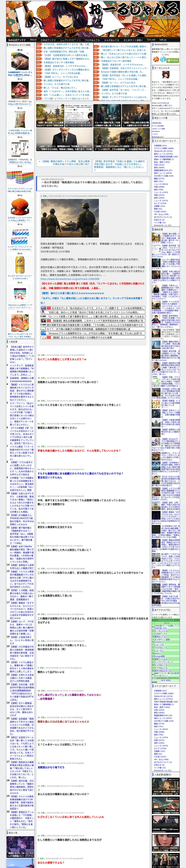
Task: Open the About navigation item
Action: coord(33,40)
